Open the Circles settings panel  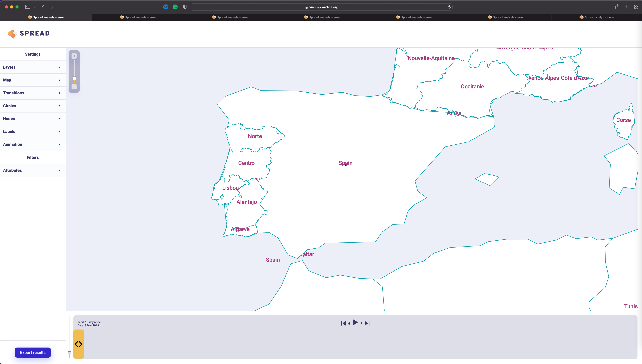pyautogui.click(x=33, y=106)
